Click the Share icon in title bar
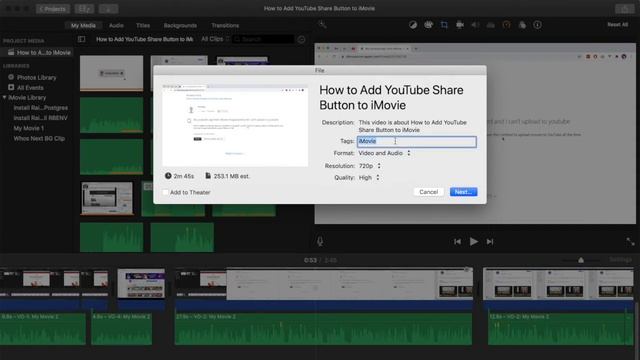640x360 pixels. pyautogui.click(x=624, y=9)
